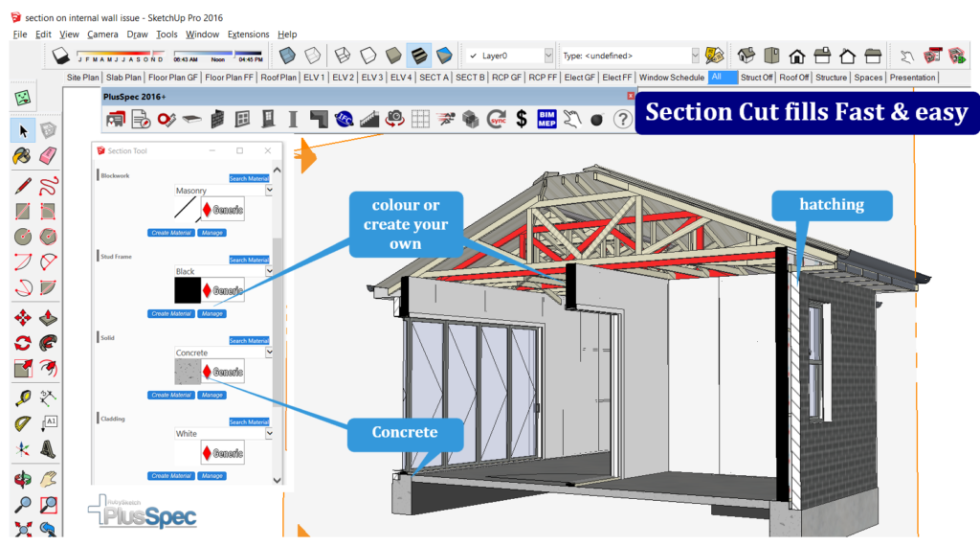Open the Layer0 layer dropdown

click(x=548, y=56)
